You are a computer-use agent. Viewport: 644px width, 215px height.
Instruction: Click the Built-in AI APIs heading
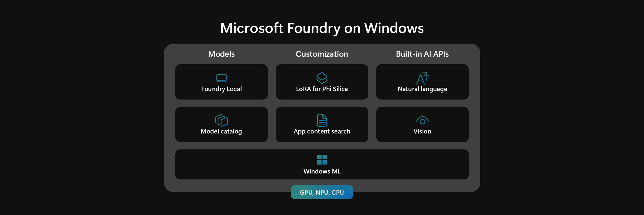tap(422, 54)
